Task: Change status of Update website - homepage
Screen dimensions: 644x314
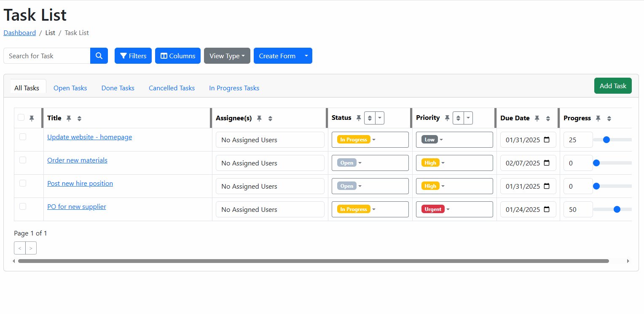Action: [370, 140]
